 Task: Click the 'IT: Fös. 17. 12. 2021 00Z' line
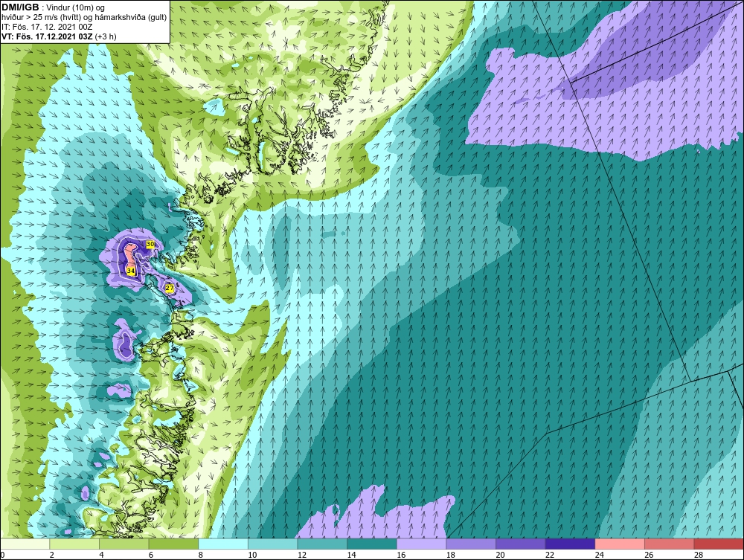pos(47,27)
